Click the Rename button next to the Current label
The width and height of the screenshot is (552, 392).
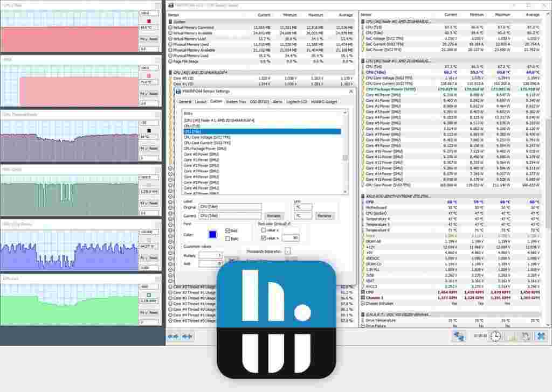(x=274, y=216)
